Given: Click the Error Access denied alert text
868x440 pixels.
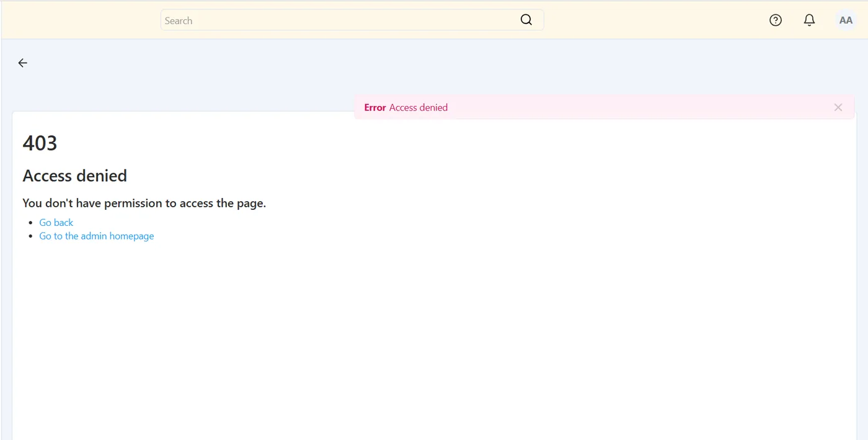Looking at the screenshot, I should 406,107.
